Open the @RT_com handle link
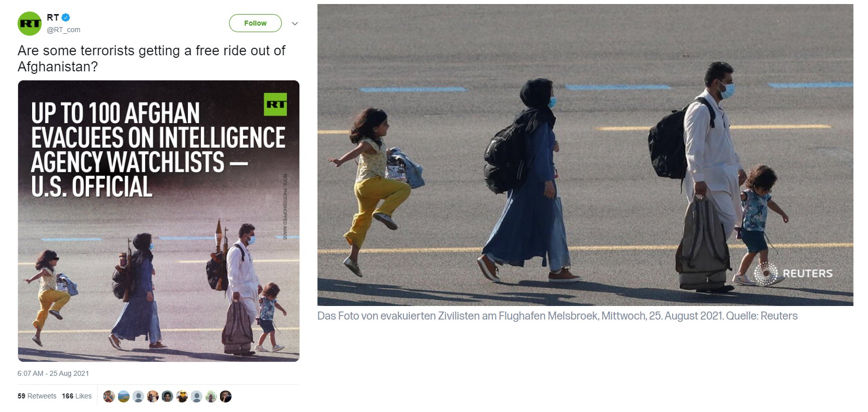The image size is (868, 412). (63, 30)
